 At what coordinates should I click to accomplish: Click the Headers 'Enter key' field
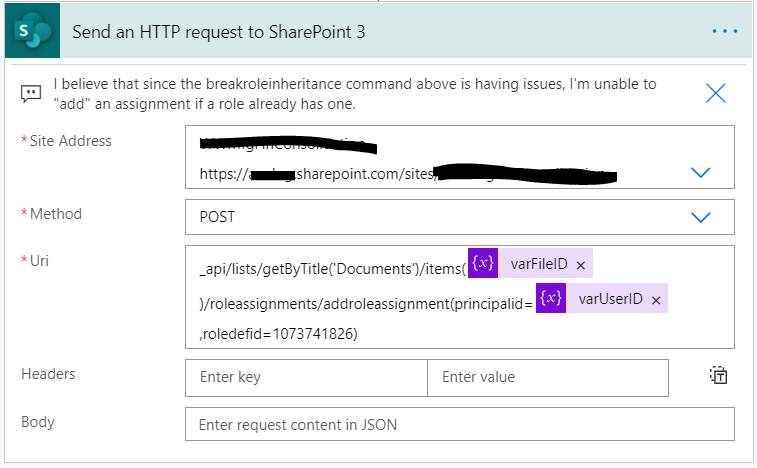click(x=306, y=377)
